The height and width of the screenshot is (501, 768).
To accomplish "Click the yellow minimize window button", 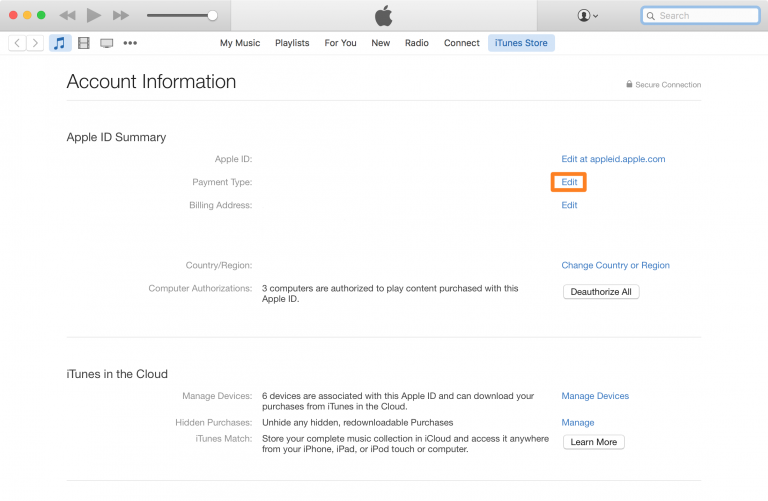I will [27, 15].
